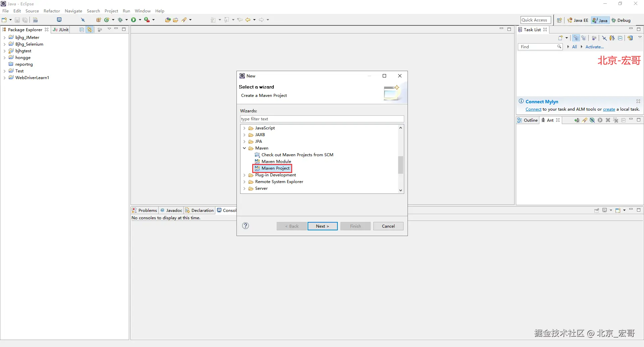Click the Connect link in Mylyn notice
This screenshot has height=347, width=644.
(533, 109)
